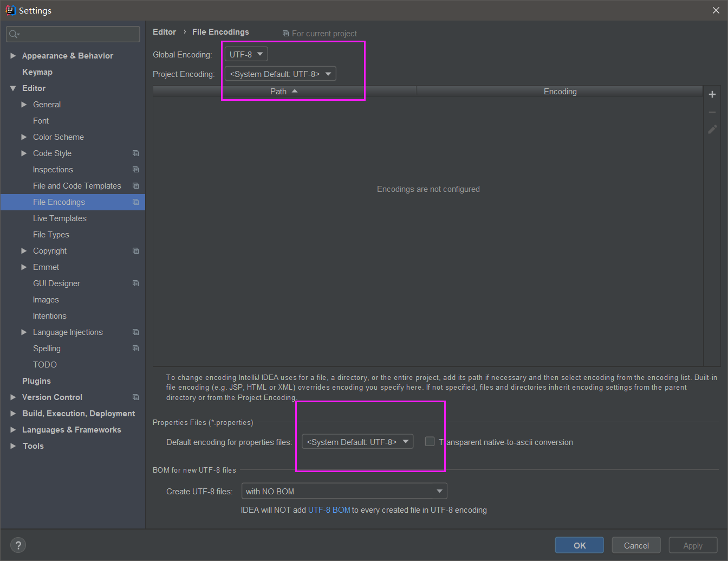Collapse the Editor section
This screenshot has height=561, width=728.
13,88
